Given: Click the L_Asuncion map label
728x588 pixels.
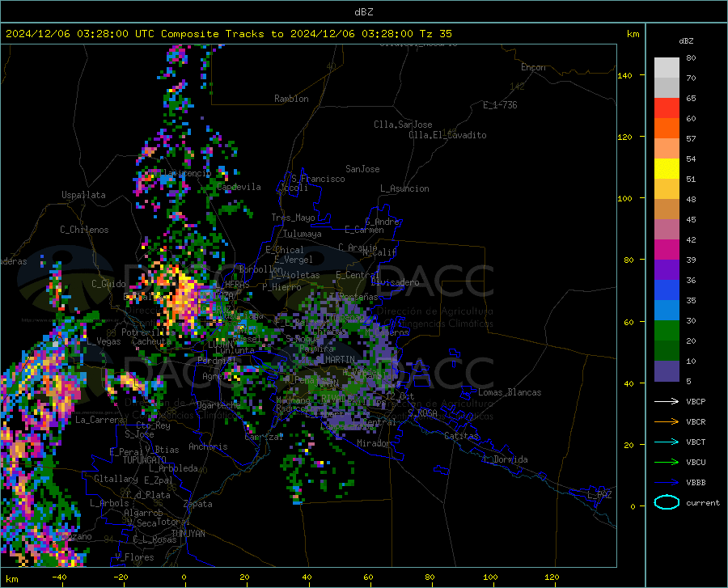Looking at the screenshot, I should click(404, 188).
